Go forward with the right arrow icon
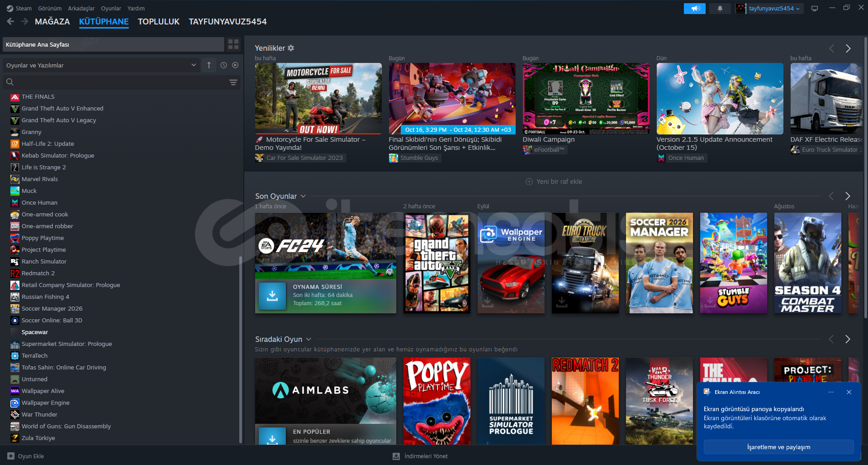This screenshot has height=465, width=868. 25,21
